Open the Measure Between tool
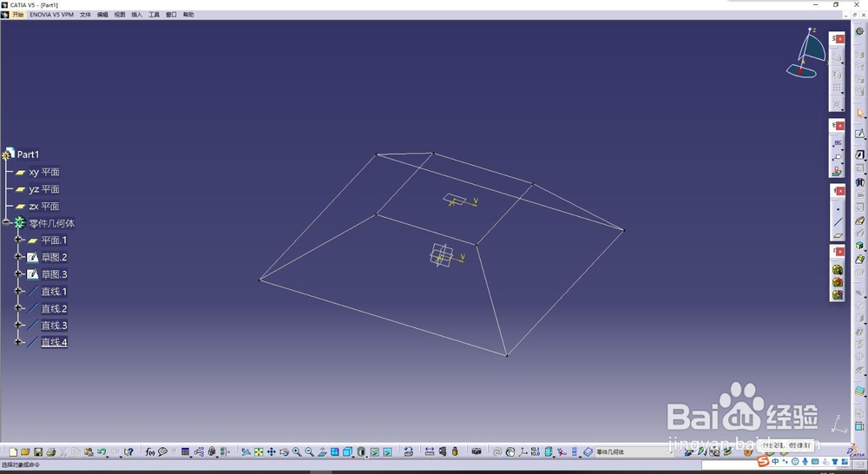Image resolution: width=868 pixels, height=474 pixels. tap(430, 451)
